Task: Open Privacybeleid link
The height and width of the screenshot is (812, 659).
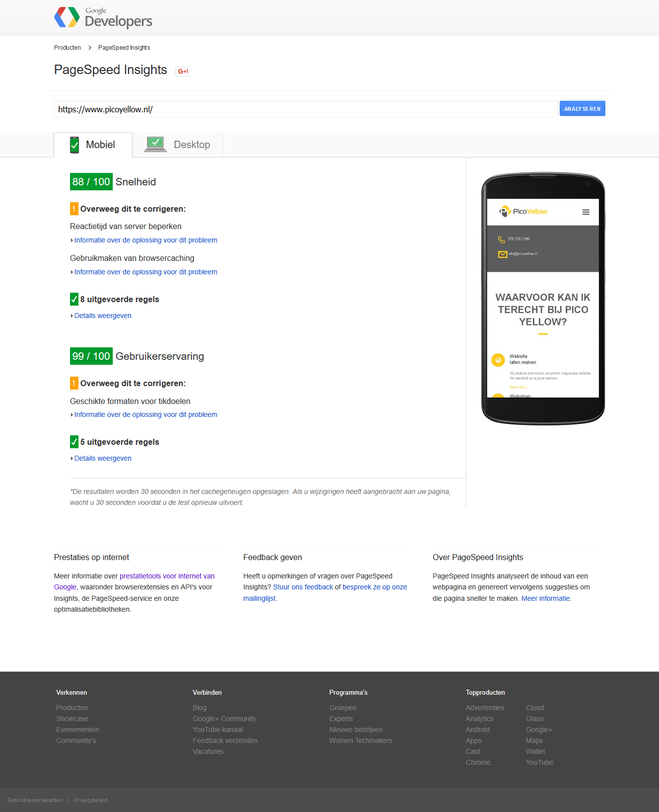Action: 90,800
